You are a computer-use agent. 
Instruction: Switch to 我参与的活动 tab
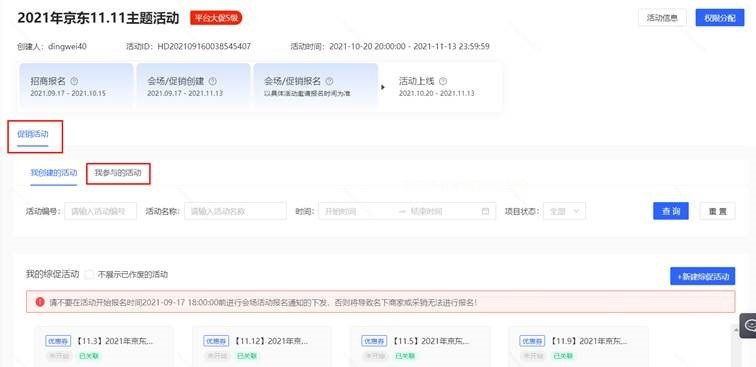click(x=118, y=173)
